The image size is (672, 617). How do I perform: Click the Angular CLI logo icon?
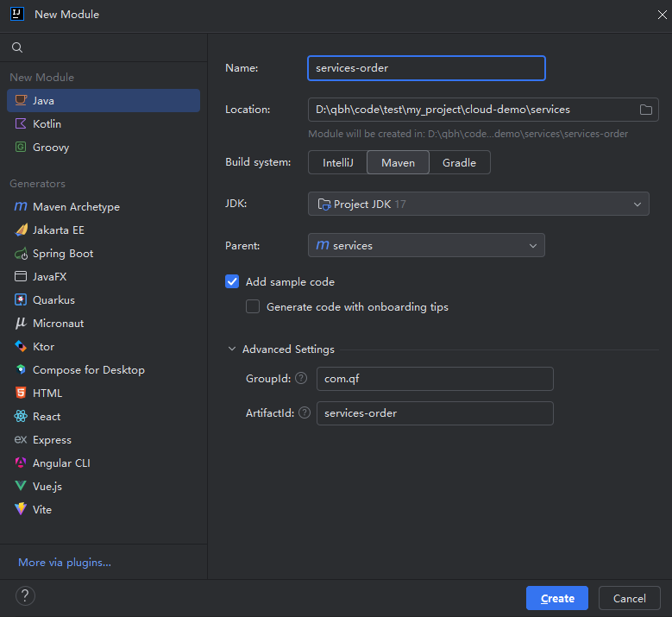21,463
